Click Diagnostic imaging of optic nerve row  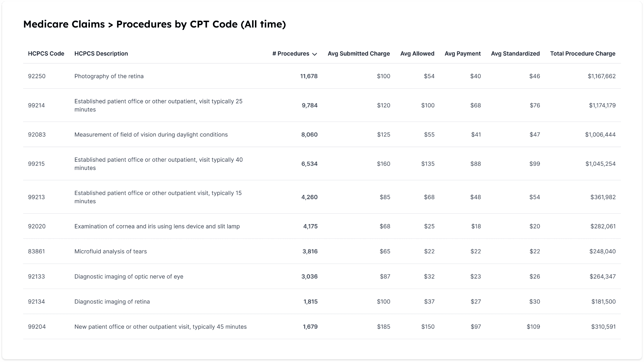pos(129,276)
